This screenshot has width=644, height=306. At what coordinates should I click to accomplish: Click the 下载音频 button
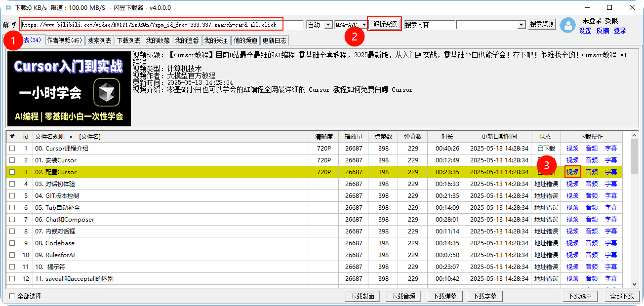click(x=403, y=297)
